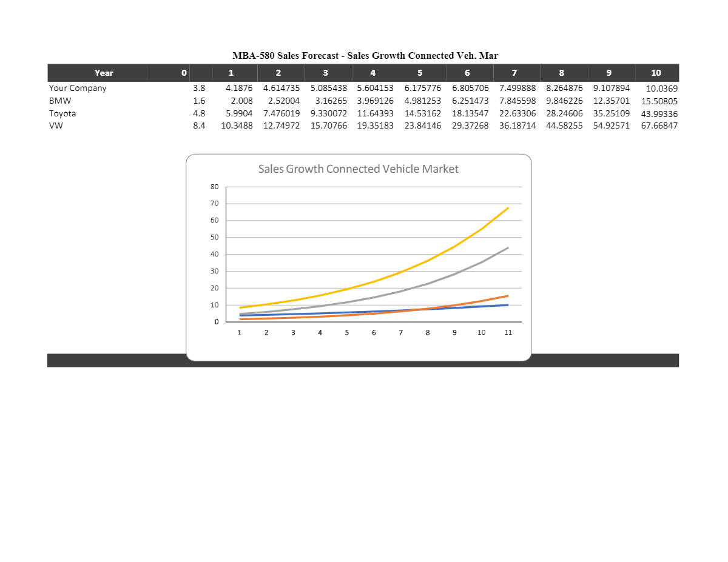
Task: Select cell value 15.50805
Action: 659,101
